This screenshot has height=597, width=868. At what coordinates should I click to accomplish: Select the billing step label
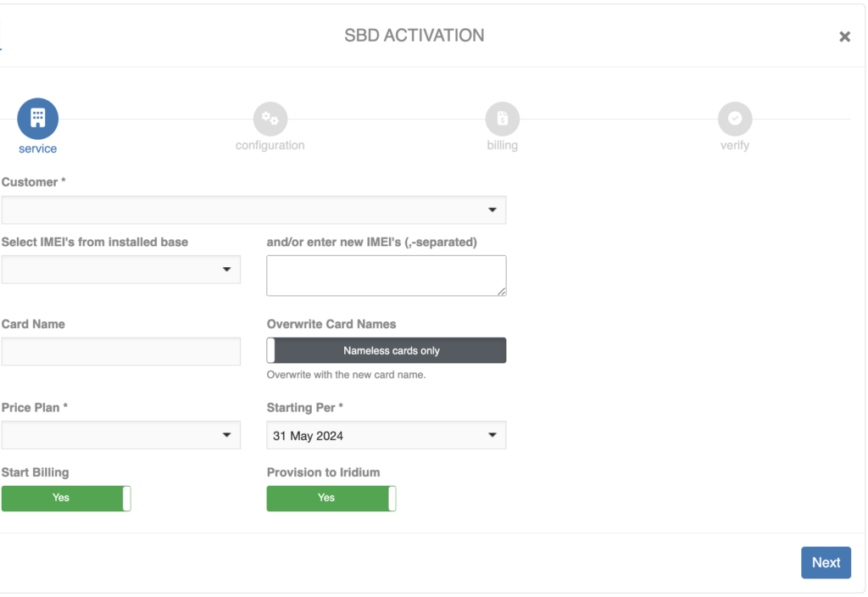click(x=503, y=145)
